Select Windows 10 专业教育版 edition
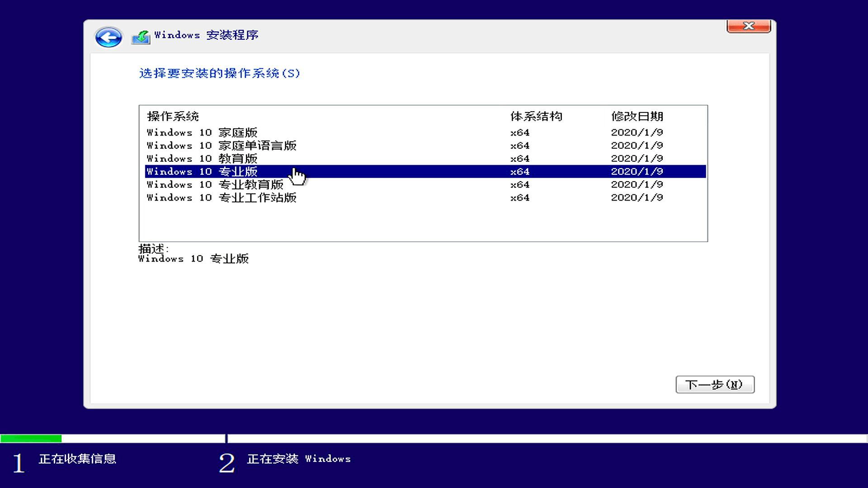Screen dimensions: 868x488 215,184
